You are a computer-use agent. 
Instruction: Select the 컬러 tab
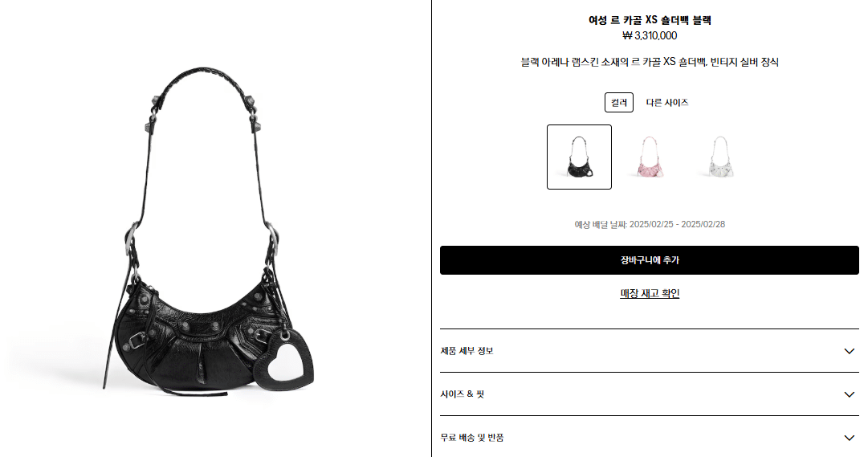[619, 103]
